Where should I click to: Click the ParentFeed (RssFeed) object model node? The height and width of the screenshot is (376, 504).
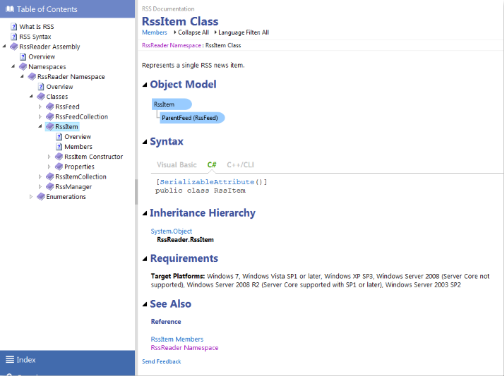pyautogui.click(x=192, y=118)
